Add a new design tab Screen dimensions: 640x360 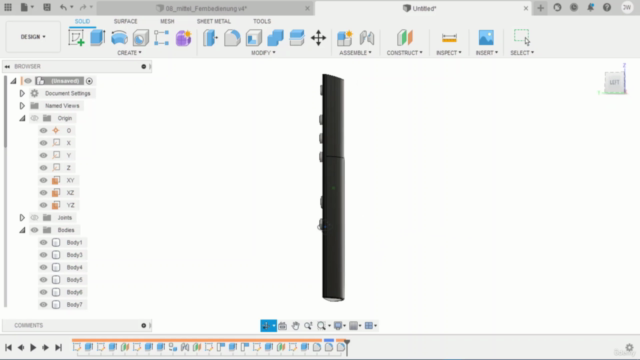tap(540, 8)
